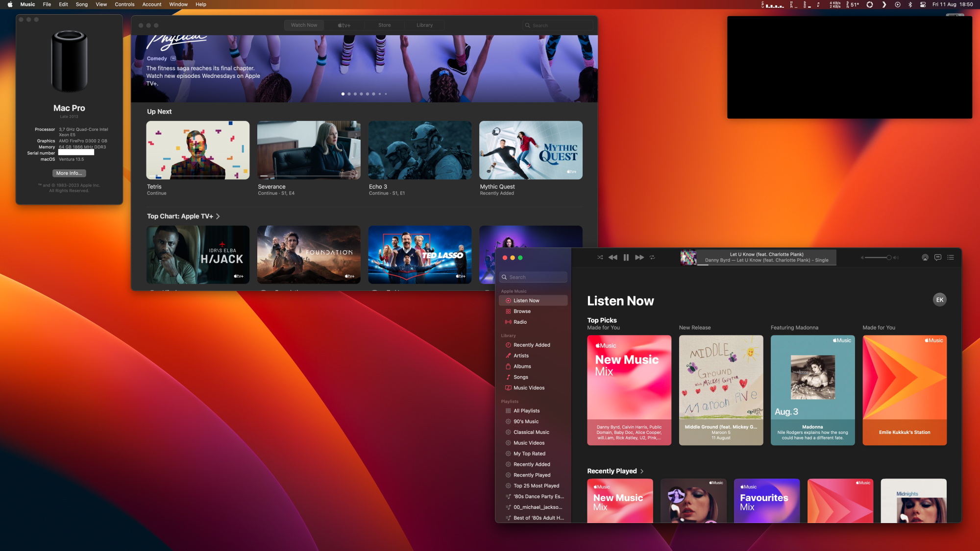Open the AirPlay audio output icon

click(925, 257)
